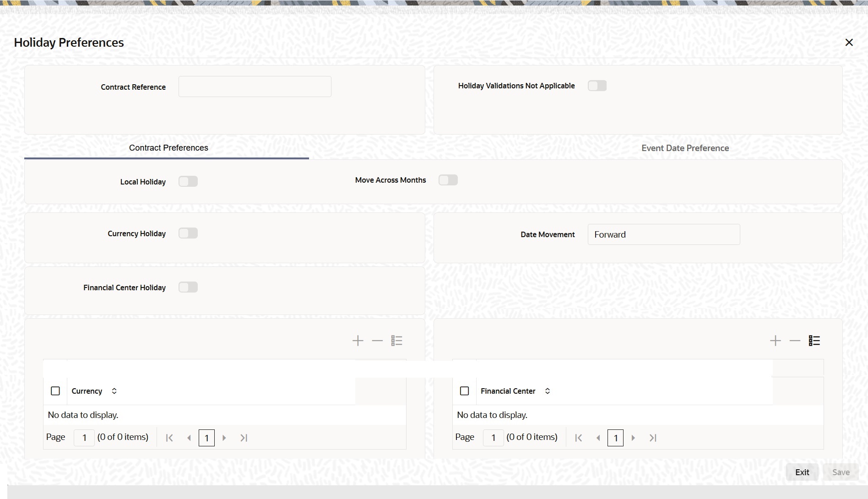Remove row from the Currency table
This screenshot has width=868, height=499.
tap(377, 341)
